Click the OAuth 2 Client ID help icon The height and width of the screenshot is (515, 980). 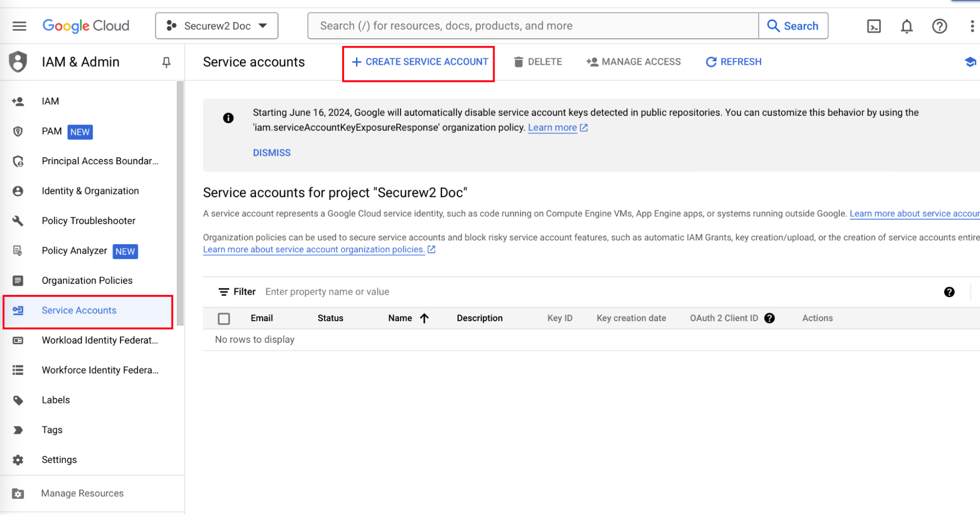pyautogui.click(x=769, y=318)
